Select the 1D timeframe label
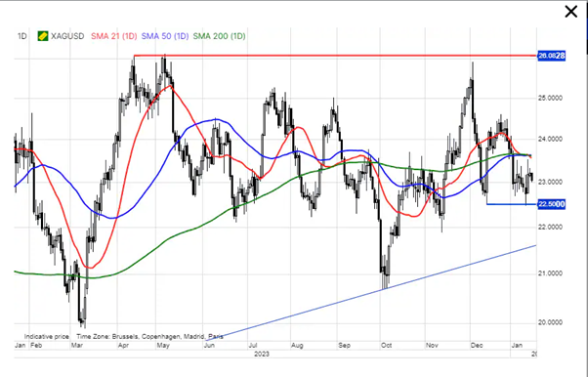This screenshot has height=377, width=588. tap(22, 36)
